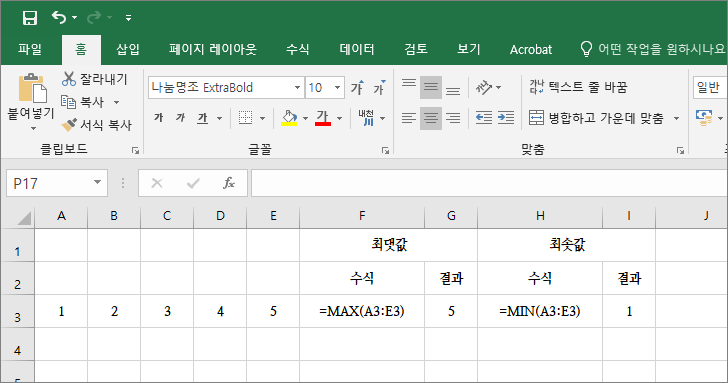
Task: Click the increase indent icon
Action: [x=506, y=118]
